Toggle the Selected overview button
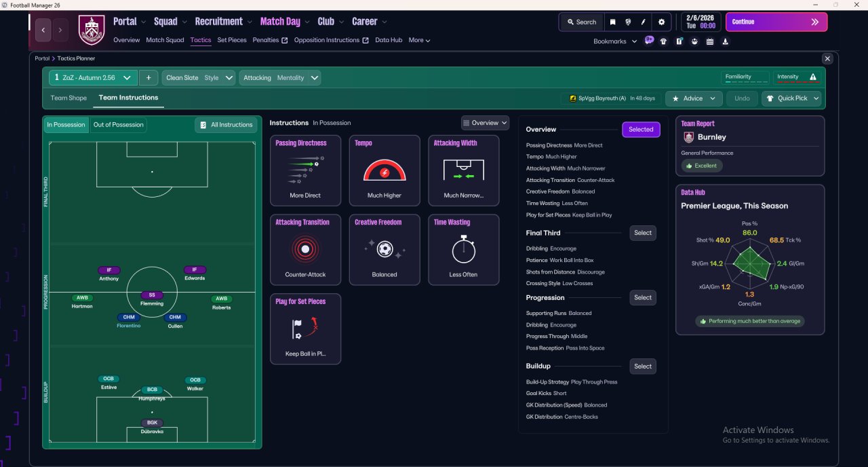The width and height of the screenshot is (868, 467). [x=641, y=130]
